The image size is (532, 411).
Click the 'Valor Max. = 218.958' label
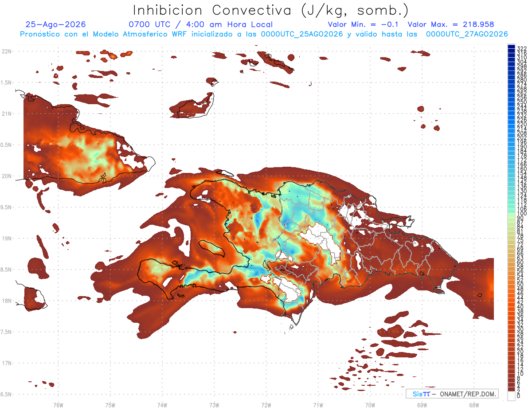coord(450,24)
